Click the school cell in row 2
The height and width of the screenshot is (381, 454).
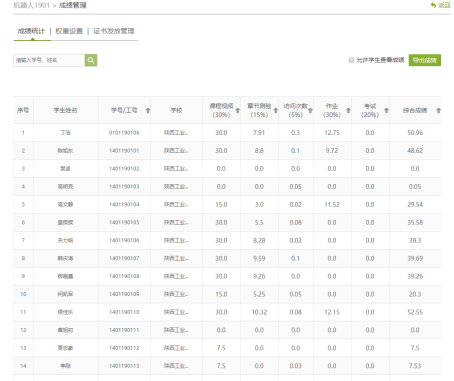[176, 151]
